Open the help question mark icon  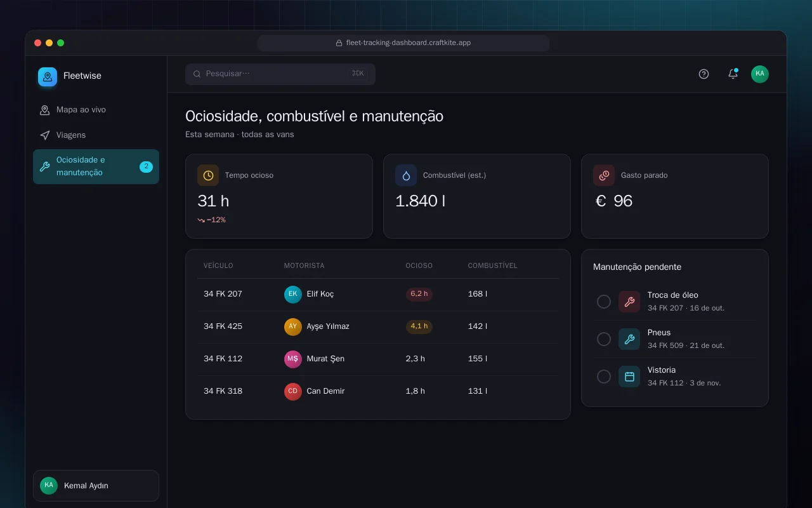pyautogui.click(x=704, y=74)
